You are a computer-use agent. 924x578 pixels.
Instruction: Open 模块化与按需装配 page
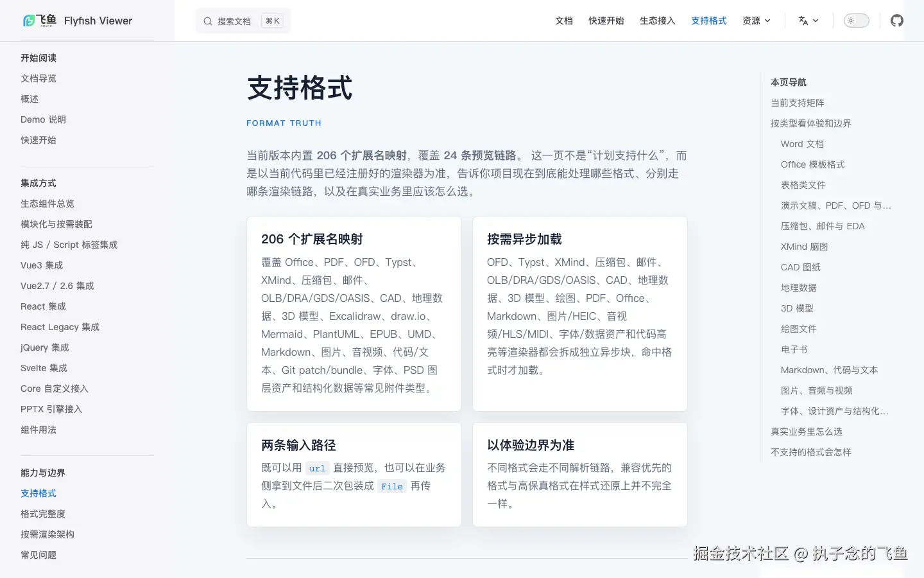click(56, 224)
